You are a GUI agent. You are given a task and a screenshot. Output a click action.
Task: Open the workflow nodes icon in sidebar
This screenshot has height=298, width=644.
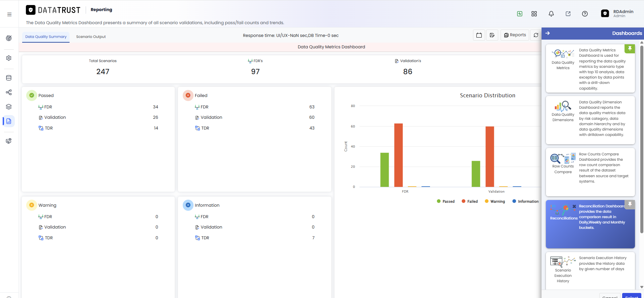9,92
